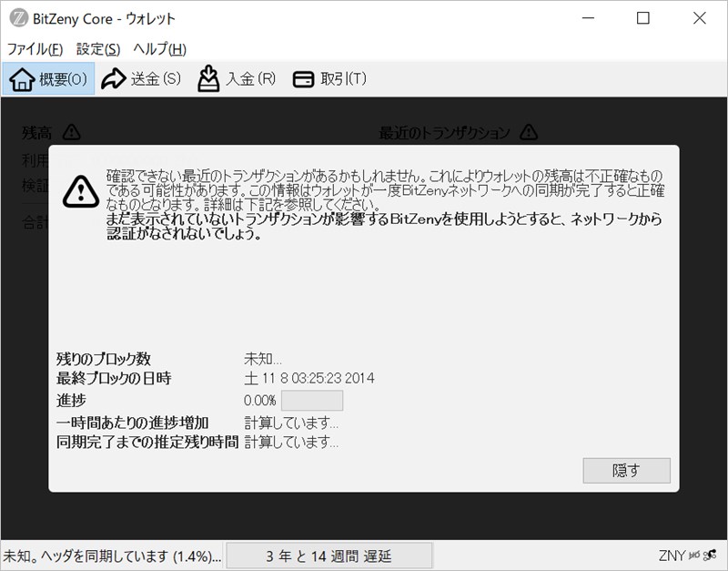Maximize the BitZeny Core window

coord(643,18)
